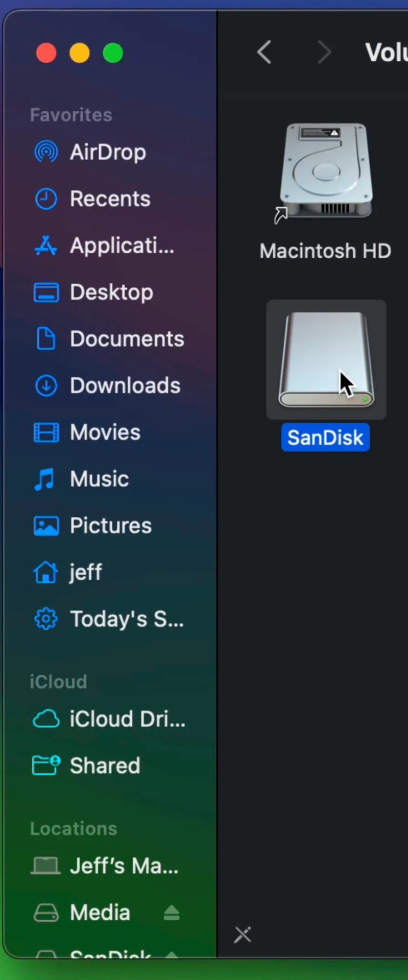Click the Shared folder icon
The height and width of the screenshot is (980, 408).
tap(46, 765)
